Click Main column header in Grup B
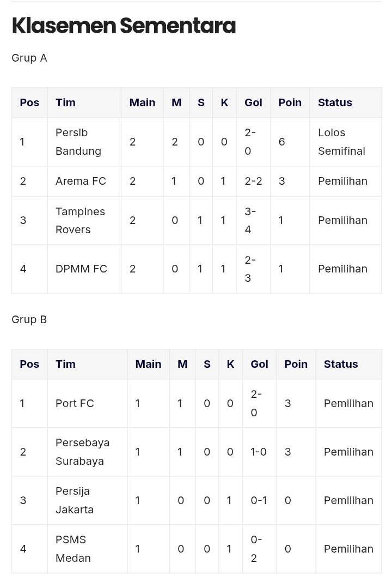Image resolution: width=392 pixels, height=582 pixels. point(148,364)
